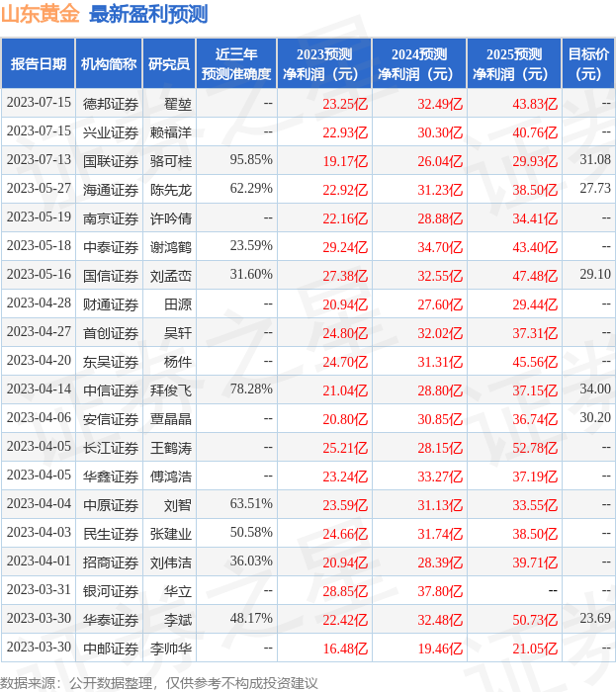The height and width of the screenshot is (692, 616).
Task: Click accuracy value 23.59%
Action: tap(251, 245)
